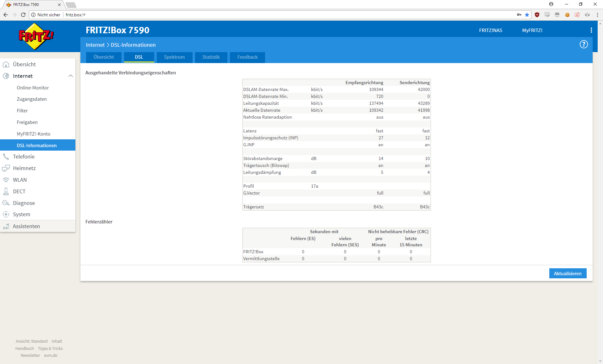Viewport: 603px width, 364px height.
Task: Click the Diagnose icon in the sidebar
Action: [6, 203]
